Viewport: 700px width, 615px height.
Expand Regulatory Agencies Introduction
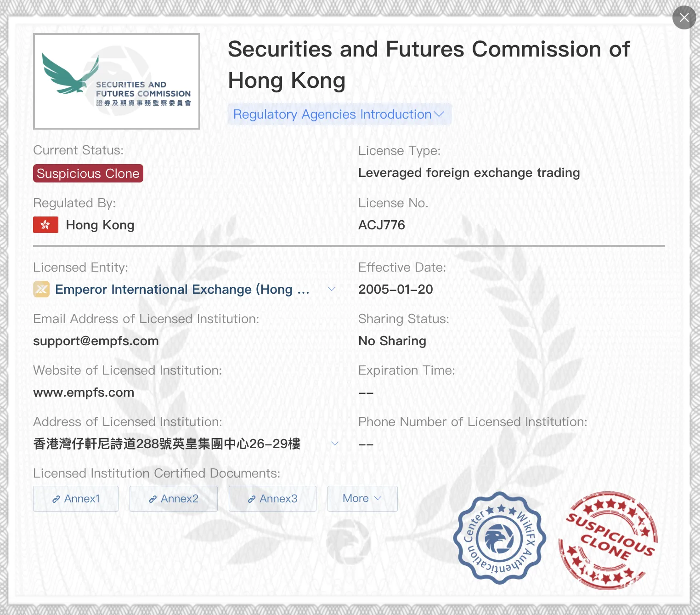(x=339, y=114)
